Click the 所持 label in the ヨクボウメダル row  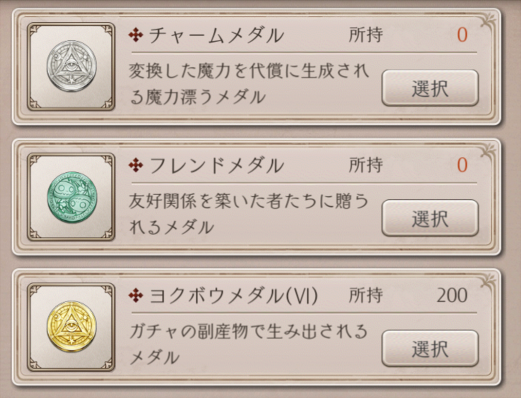tap(366, 295)
